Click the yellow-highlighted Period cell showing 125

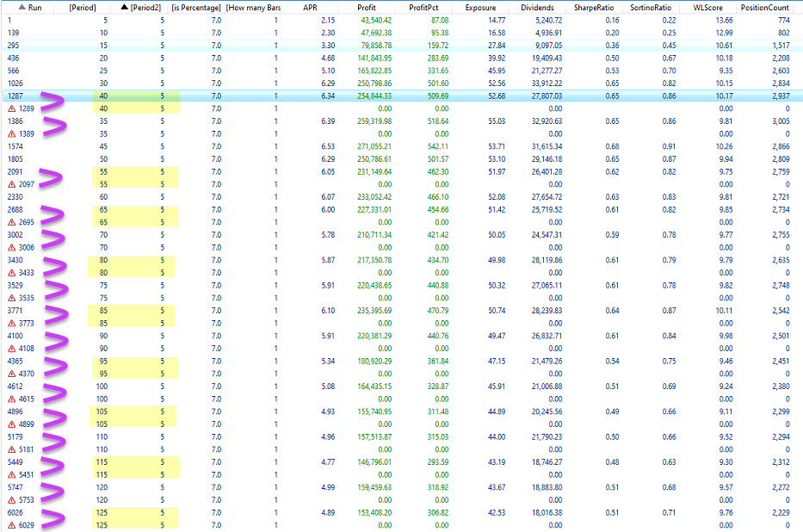point(102,512)
